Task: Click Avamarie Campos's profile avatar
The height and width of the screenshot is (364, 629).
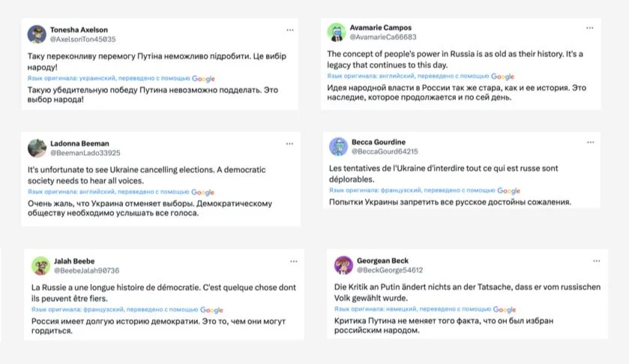Action: tap(336, 31)
